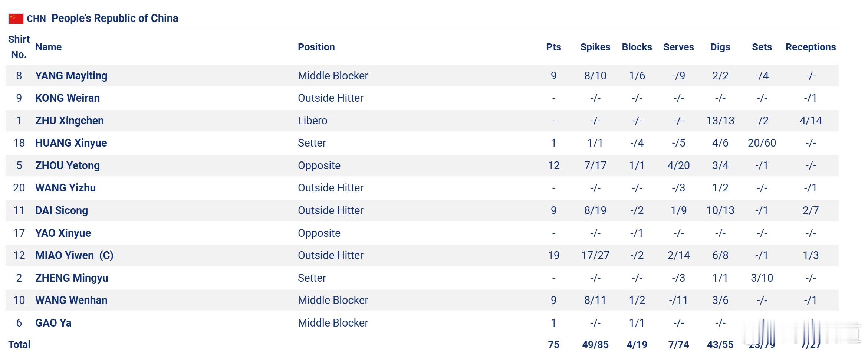Open ZHENG Mingyu player profile
Image resolution: width=868 pixels, height=354 pixels.
[x=72, y=278]
